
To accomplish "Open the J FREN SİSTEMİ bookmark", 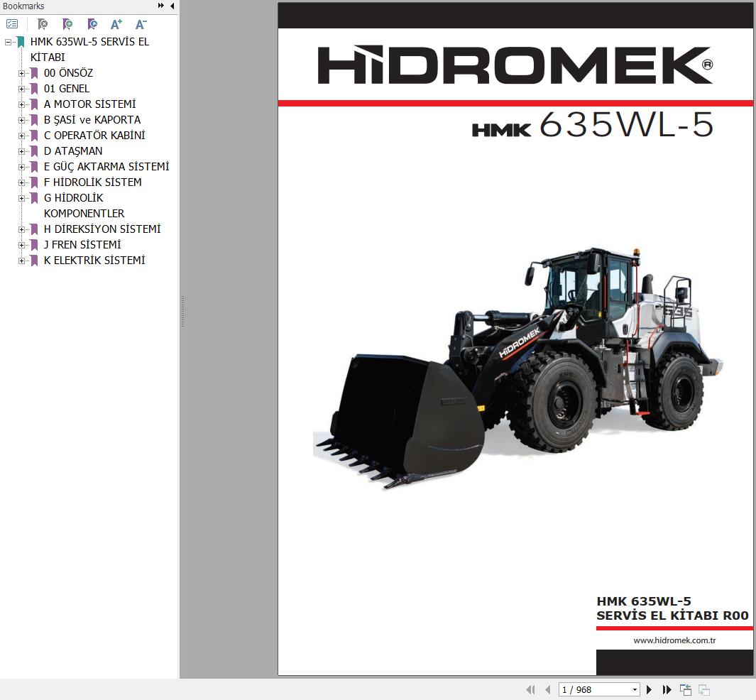I will [82, 245].
